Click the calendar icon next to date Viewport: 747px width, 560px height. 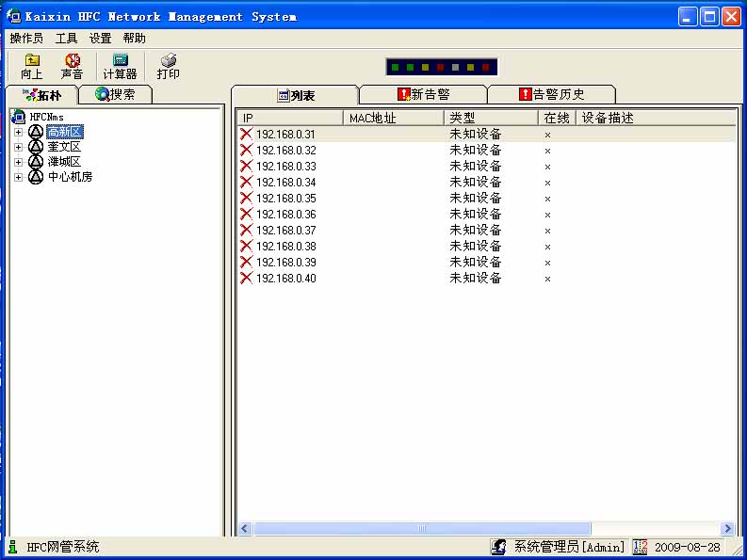(641, 547)
